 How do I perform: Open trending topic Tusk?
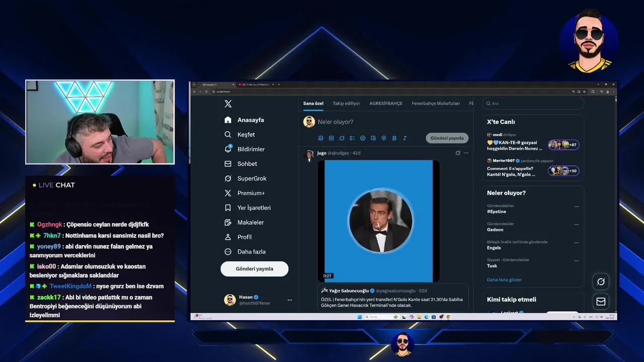point(492,265)
